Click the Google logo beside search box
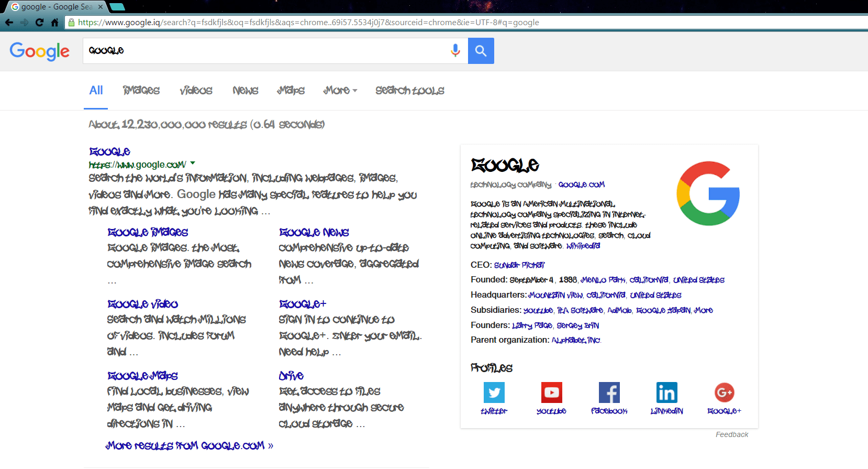The width and height of the screenshot is (868, 469). 39,51
